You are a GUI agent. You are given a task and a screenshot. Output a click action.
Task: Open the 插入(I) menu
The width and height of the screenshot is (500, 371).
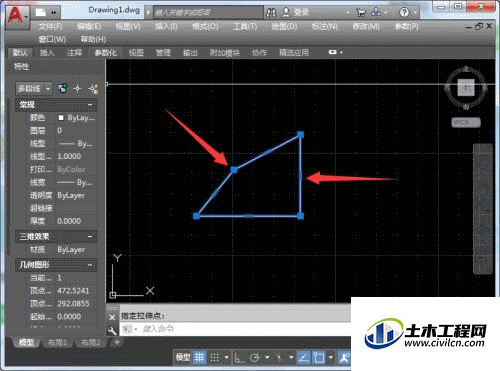166,27
